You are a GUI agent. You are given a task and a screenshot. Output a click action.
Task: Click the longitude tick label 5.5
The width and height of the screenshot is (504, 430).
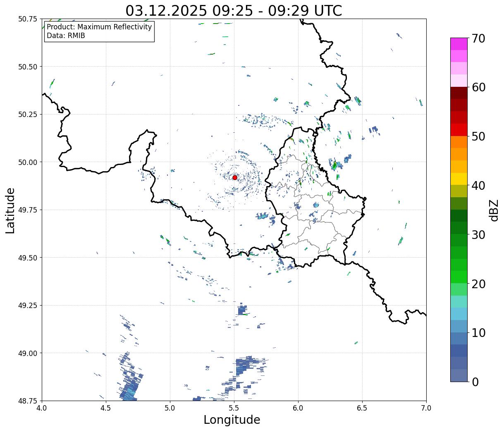(234, 408)
